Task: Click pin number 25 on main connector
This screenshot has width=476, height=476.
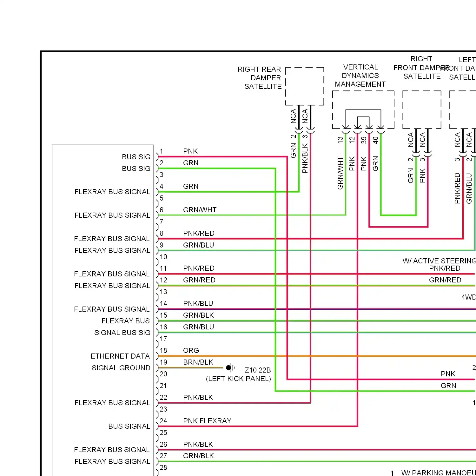Action: (x=163, y=433)
